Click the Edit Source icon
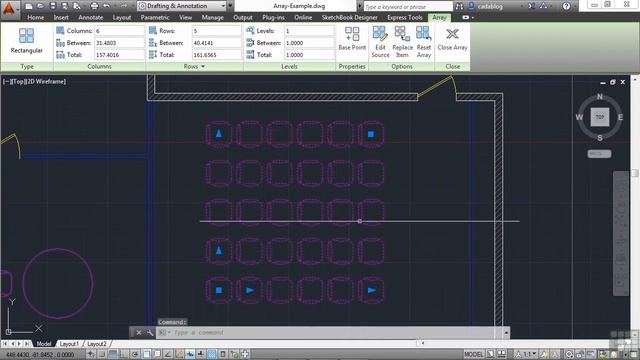 (380, 33)
